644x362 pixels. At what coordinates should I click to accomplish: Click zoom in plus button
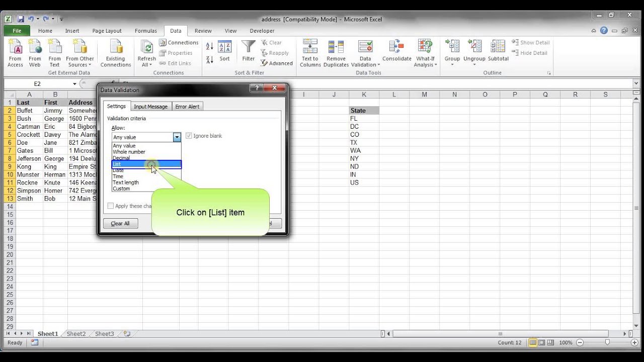point(635,342)
